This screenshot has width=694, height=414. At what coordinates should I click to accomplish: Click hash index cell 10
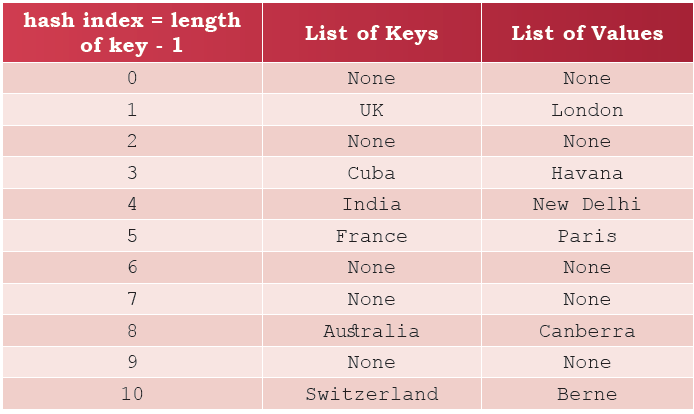coord(132,394)
